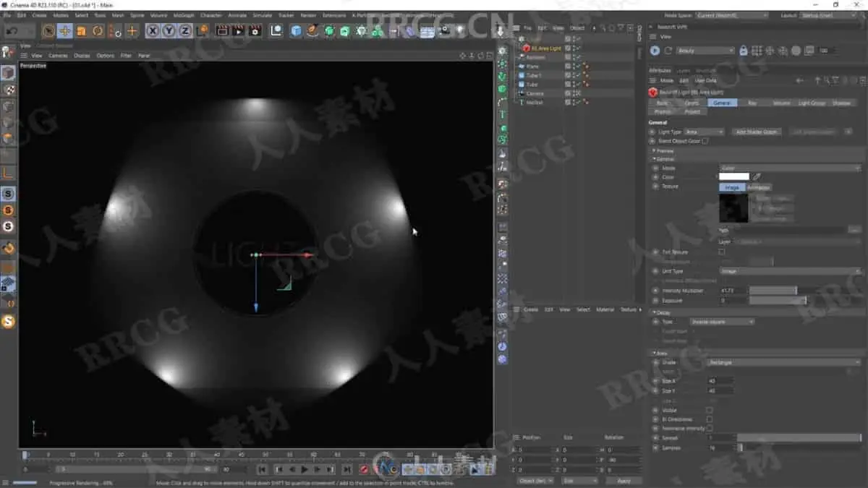
Task: Open the Beauty AOV dropdown in RenderView
Action: click(x=705, y=51)
